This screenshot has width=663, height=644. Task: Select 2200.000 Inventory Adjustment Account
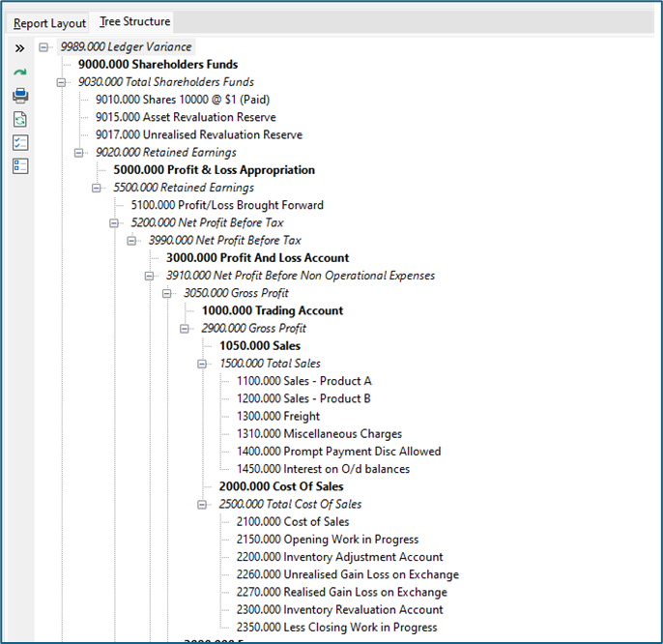pyautogui.click(x=340, y=557)
